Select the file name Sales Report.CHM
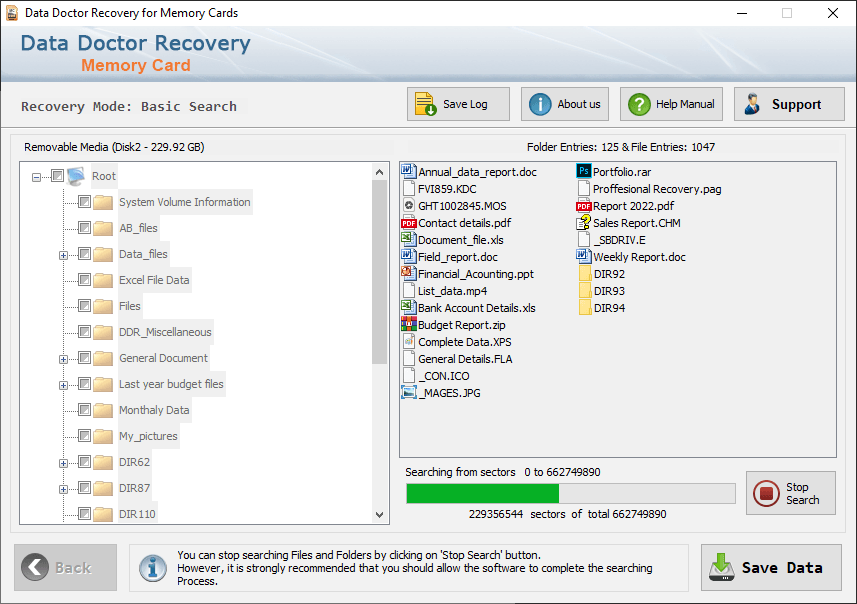The image size is (857, 604). coord(637,223)
